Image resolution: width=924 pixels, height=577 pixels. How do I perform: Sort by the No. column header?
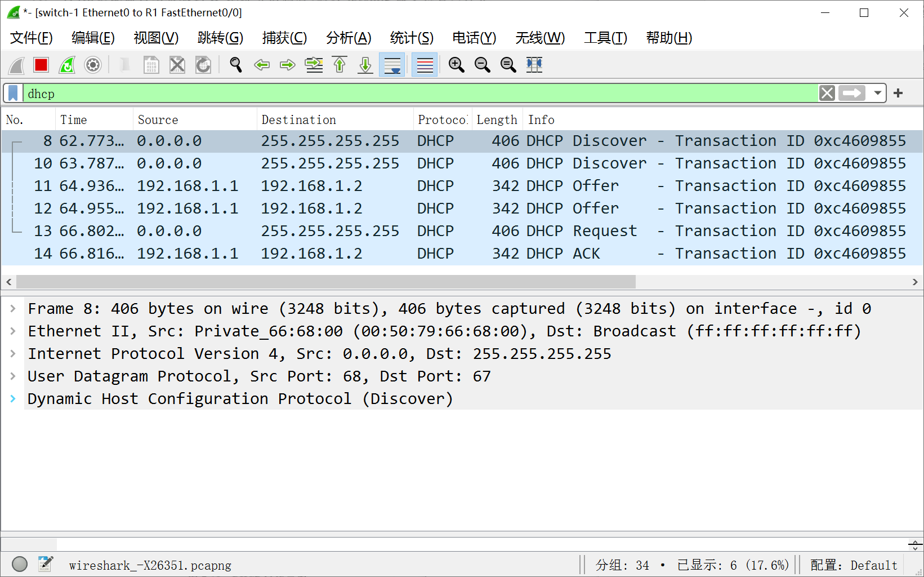pos(28,119)
